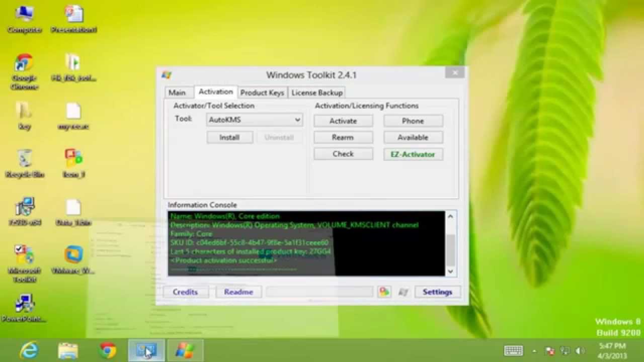Switch to the License Backup tab
644x362 pixels.
click(x=317, y=93)
